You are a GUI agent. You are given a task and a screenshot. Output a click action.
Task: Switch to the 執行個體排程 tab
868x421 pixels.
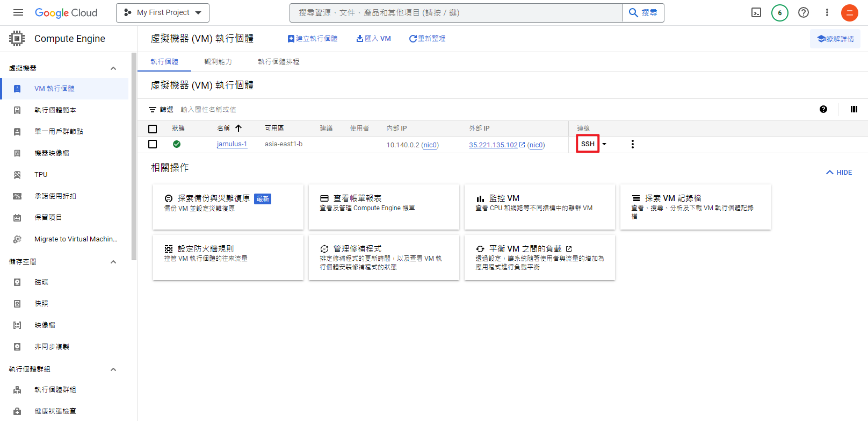[279, 62]
